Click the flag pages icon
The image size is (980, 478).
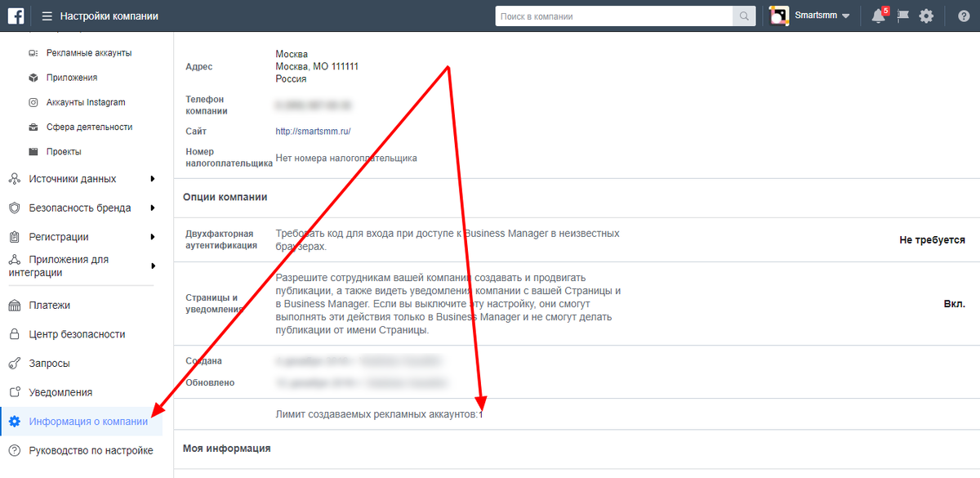[903, 16]
